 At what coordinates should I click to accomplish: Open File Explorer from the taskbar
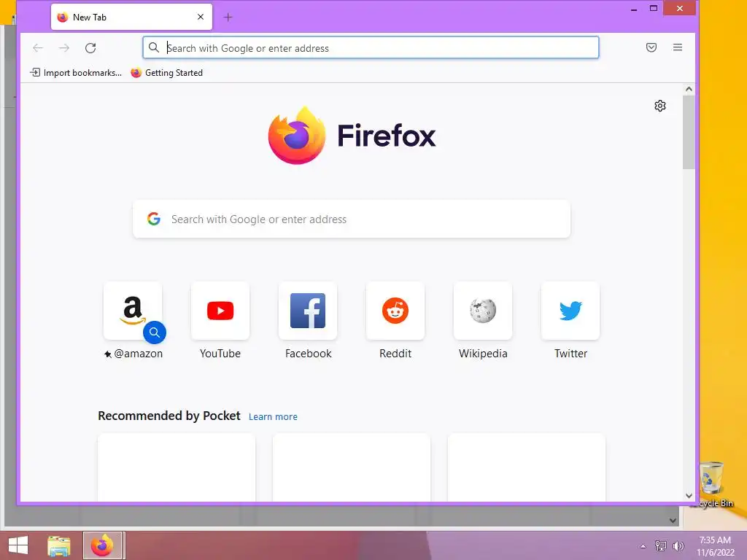coord(59,545)
